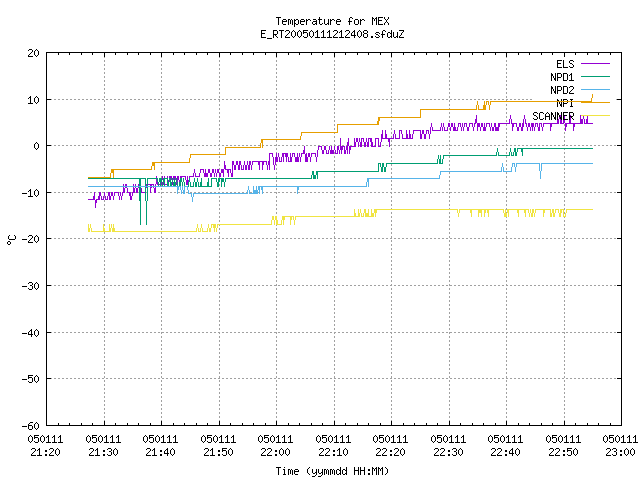Click the y-axis label -50
This screenshot has width=640, height=480.
pos(31,379)
